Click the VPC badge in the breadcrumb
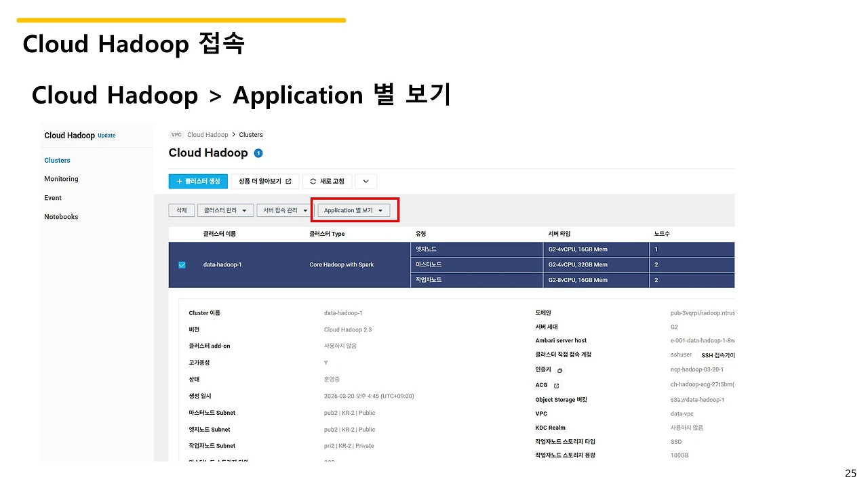The height and width of the screenshot is (488, 868). click(176, 134)
